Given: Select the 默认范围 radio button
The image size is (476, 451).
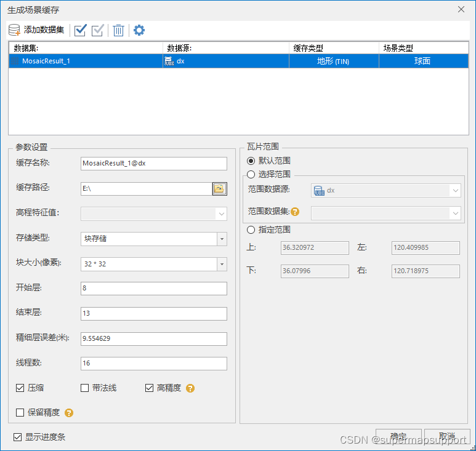Looking at the screenshot, I should point(251,161).
